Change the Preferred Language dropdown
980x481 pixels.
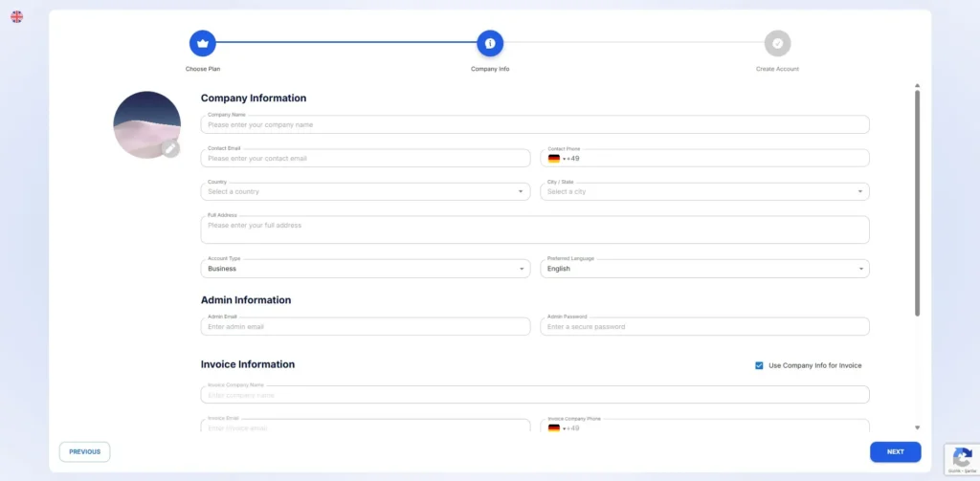click(704, 269)
